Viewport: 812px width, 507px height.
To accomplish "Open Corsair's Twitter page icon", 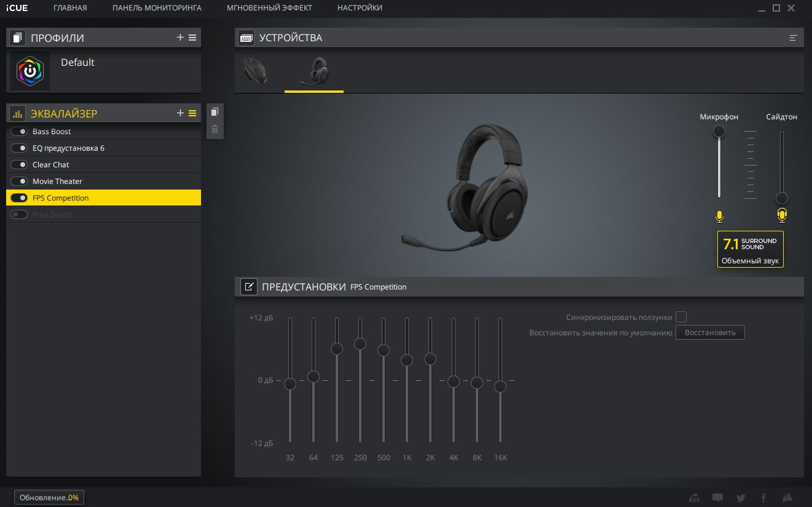I will 741,498.
